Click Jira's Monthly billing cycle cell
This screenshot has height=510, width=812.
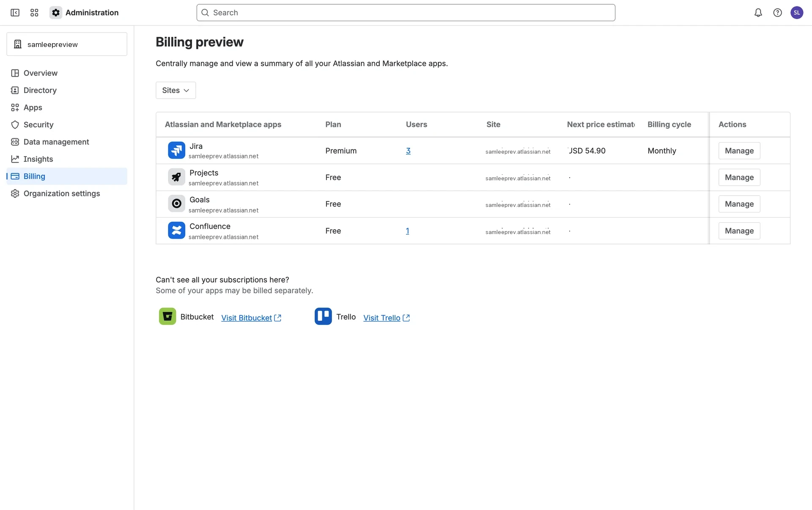click(661, 151)
